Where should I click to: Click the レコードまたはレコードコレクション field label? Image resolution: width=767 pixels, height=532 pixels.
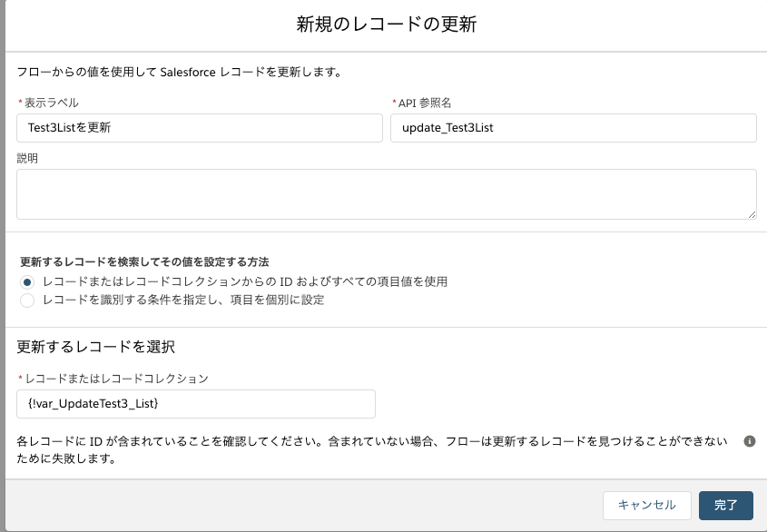[116, 379]
